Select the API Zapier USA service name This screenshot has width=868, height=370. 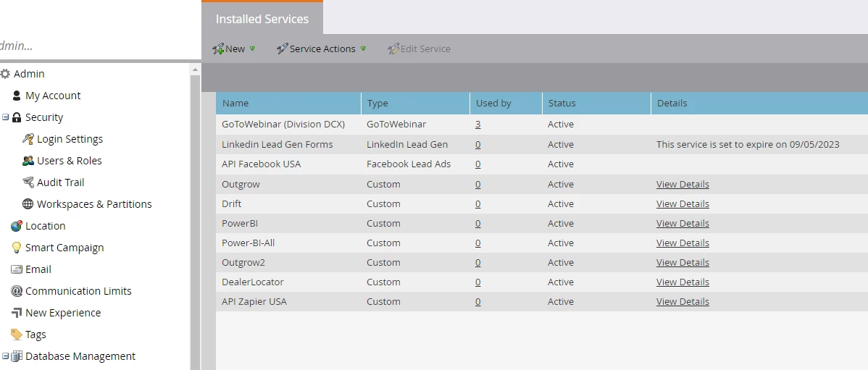(x=254, y=301)
